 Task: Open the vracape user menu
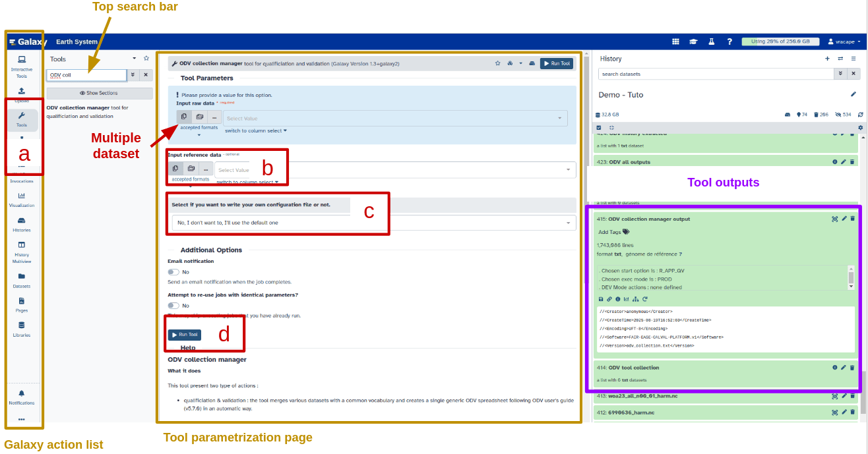point(844,42)
